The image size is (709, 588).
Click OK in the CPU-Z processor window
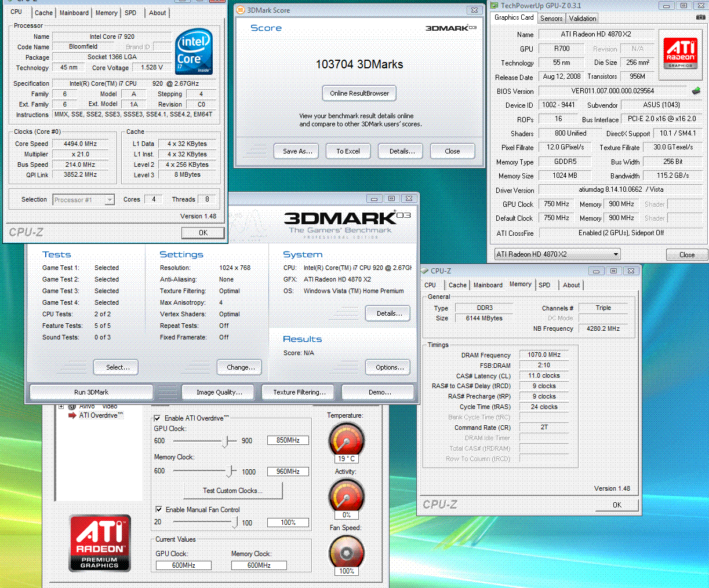coord(203,233)
